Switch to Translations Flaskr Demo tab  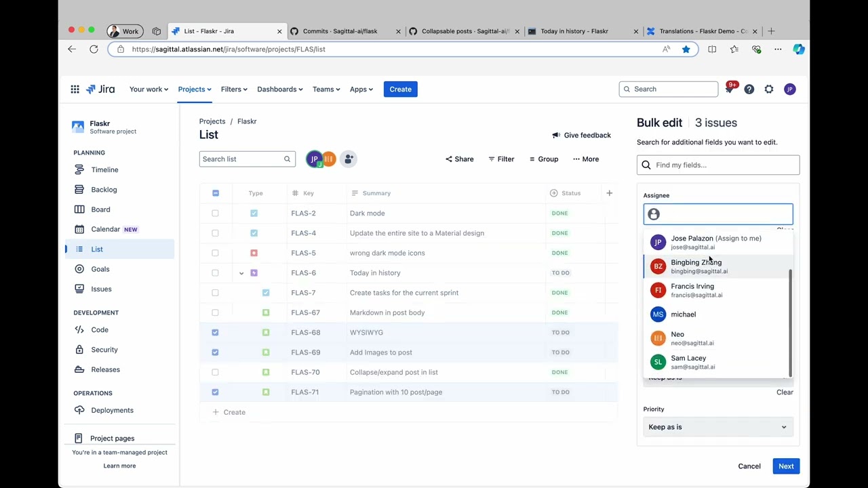pos(703,31)
